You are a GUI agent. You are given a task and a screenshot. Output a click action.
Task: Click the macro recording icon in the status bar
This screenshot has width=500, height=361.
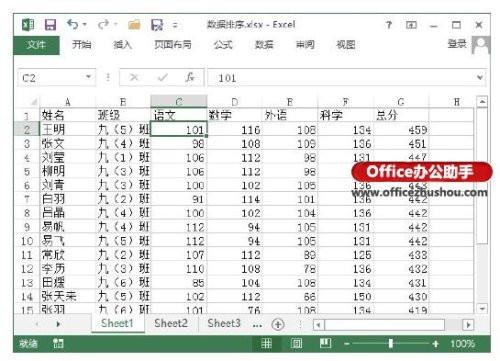click(58, 343)
